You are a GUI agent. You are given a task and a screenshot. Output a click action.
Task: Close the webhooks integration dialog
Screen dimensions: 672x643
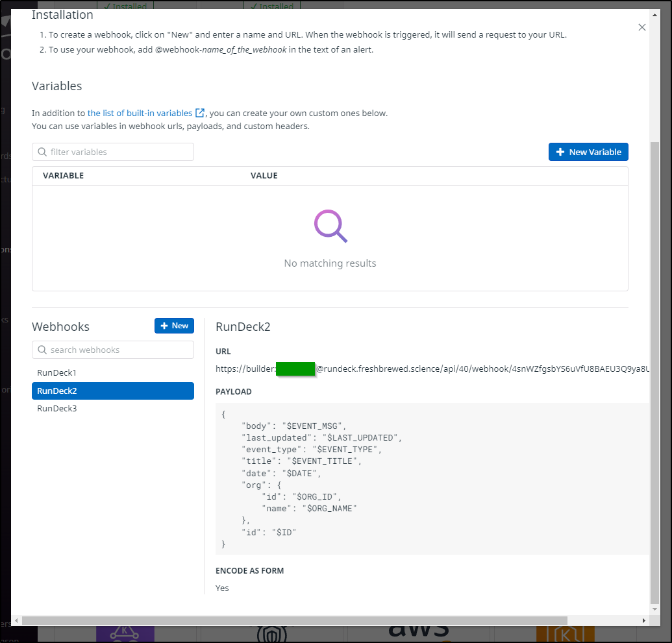641,27
